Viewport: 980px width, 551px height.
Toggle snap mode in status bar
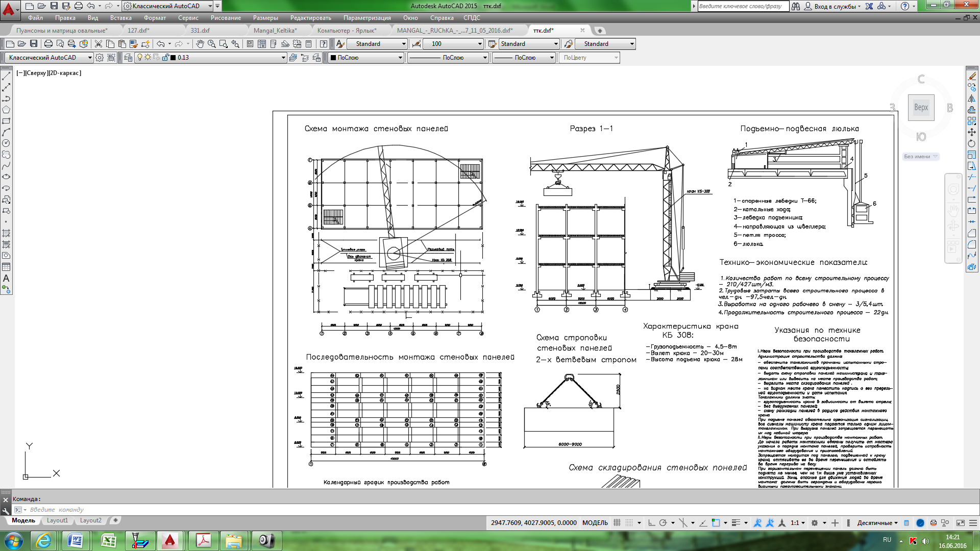tap(629, 522)
